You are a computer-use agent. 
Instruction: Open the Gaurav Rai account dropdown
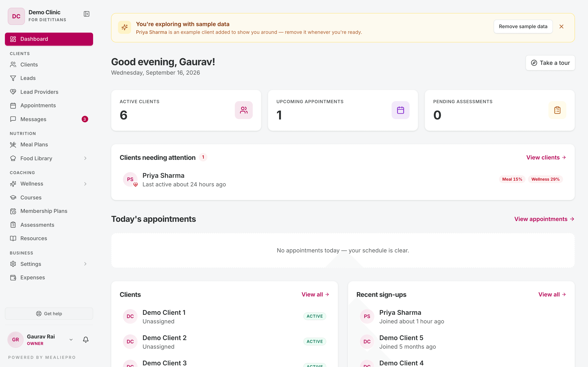(x=71, y=339)
